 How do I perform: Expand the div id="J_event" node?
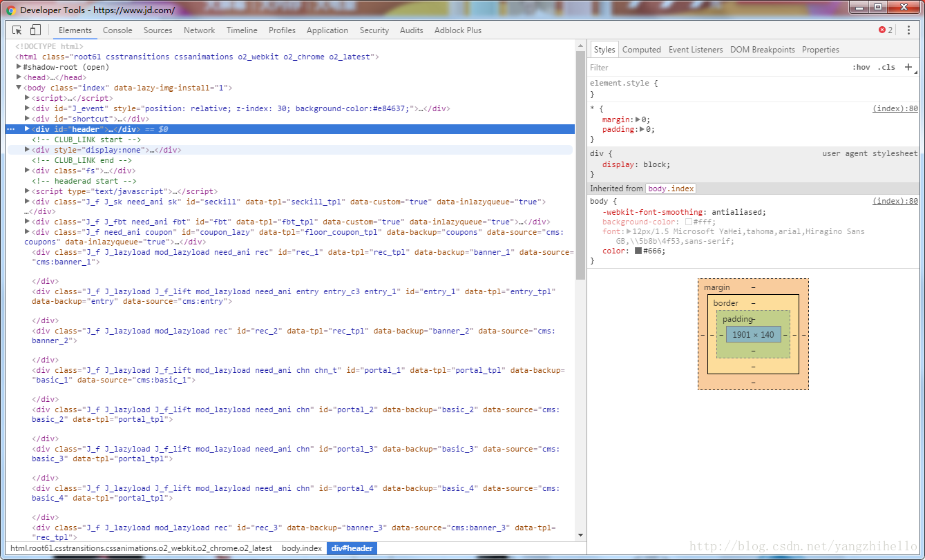pos(27,108)
